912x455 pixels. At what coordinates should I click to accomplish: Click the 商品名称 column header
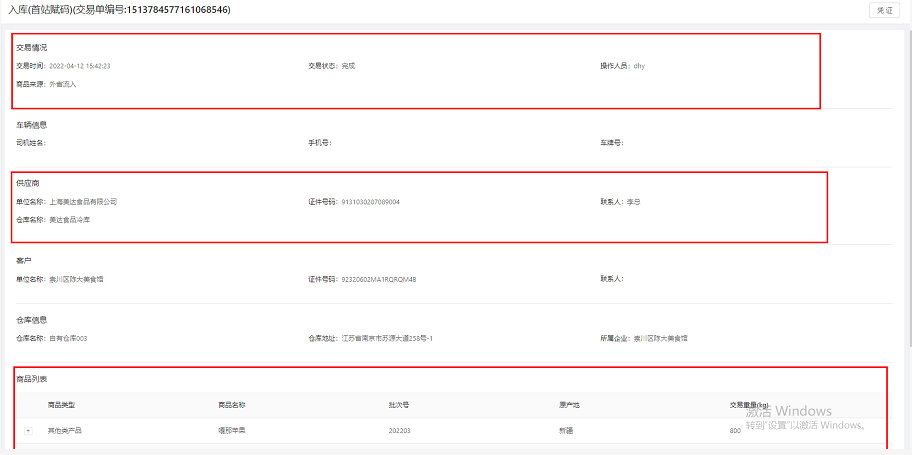click(x=232, y=405)
